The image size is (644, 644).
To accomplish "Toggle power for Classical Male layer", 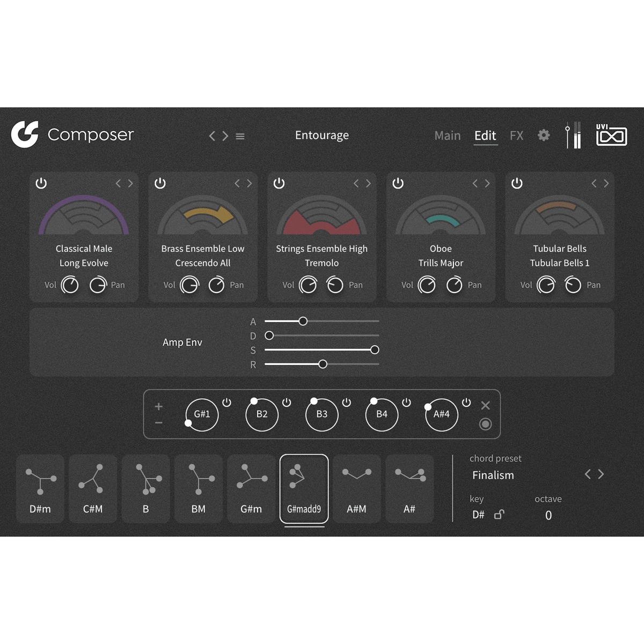I will [41, 183].
